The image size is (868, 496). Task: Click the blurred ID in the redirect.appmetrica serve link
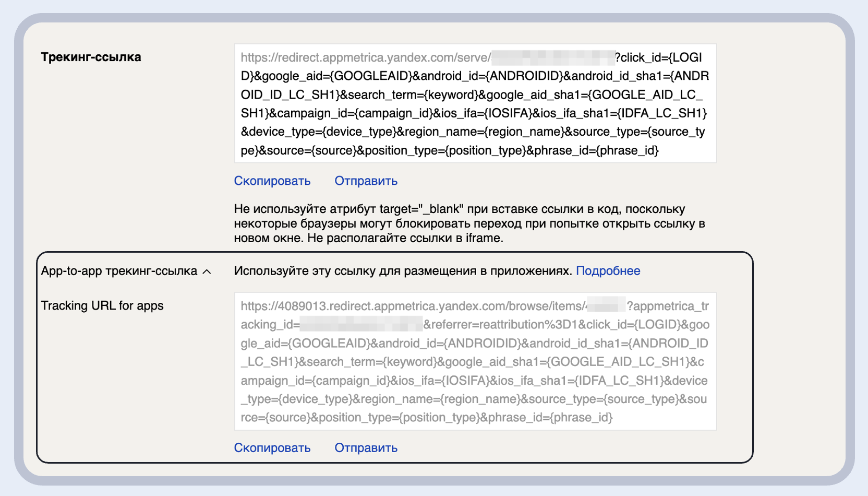pyautogui.click(x=552, y=57)
